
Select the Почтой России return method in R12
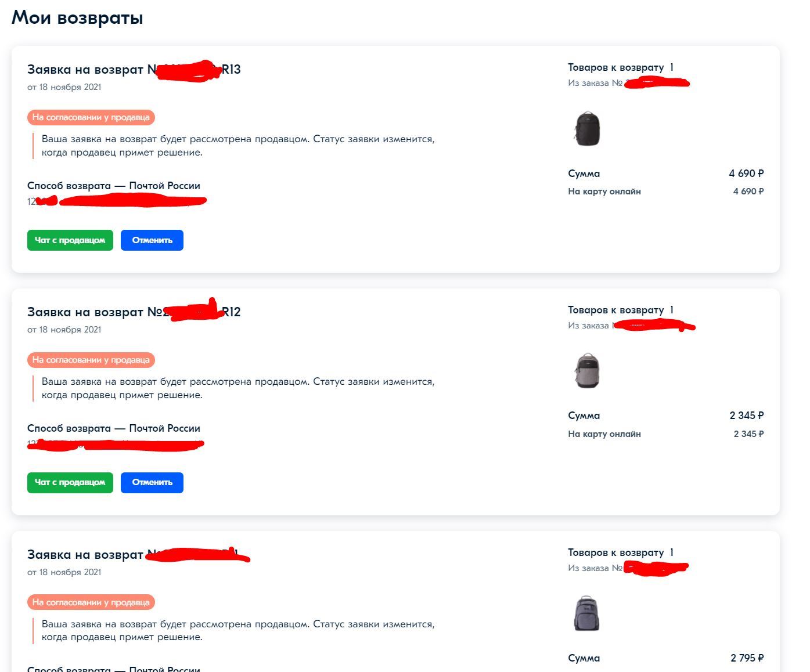pyautogui.click(x=114, y=428)
